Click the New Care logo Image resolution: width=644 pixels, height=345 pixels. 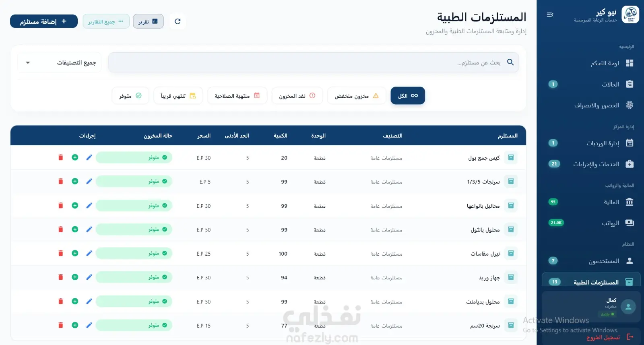[x=630, y=14]
